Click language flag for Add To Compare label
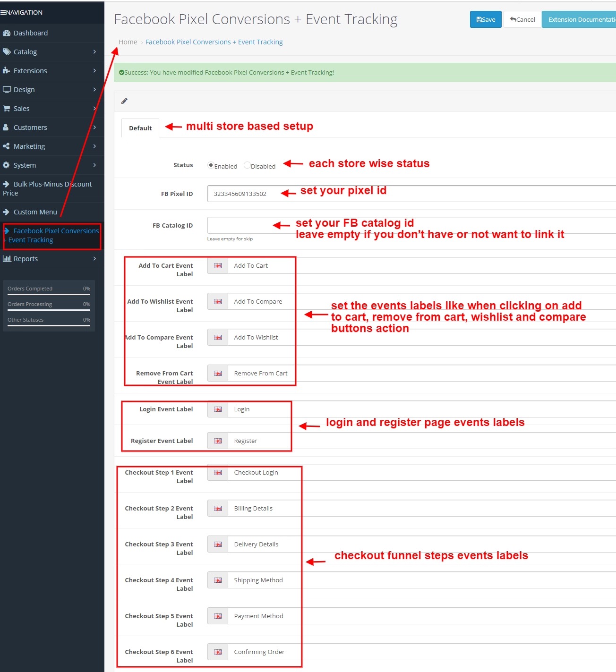Image resolution: width=616 pixels, height=672 pixels. [218, 338]
